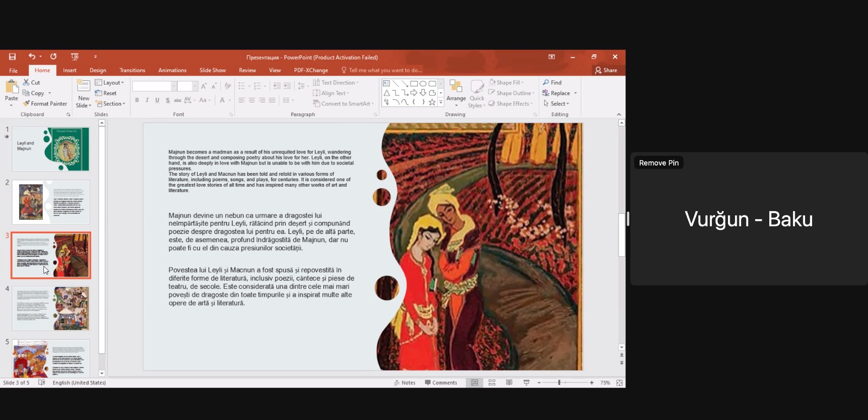Image resolution: width=868 pixels, height=420 pixels.
Task: Click the zoom slider handle
Action: pyautogui.click(x=559, y=383)
